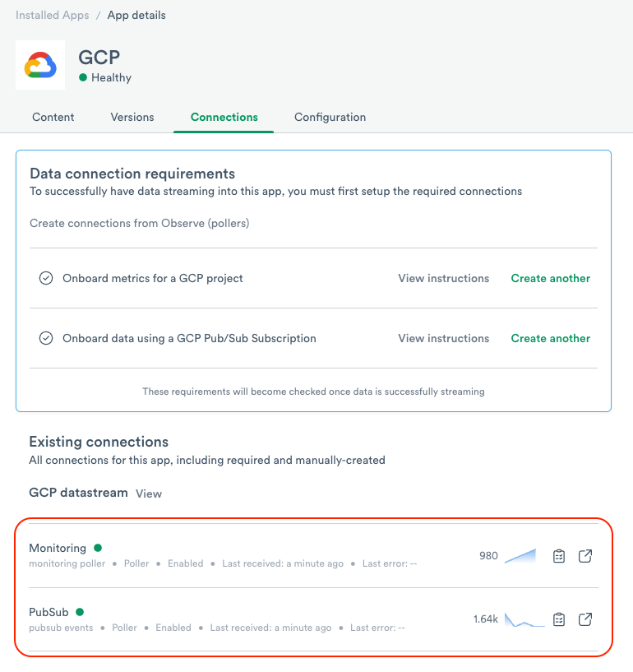Open PubSub connection in external link icon
Viewport: 633px width, 672px height.
(585, 619)
